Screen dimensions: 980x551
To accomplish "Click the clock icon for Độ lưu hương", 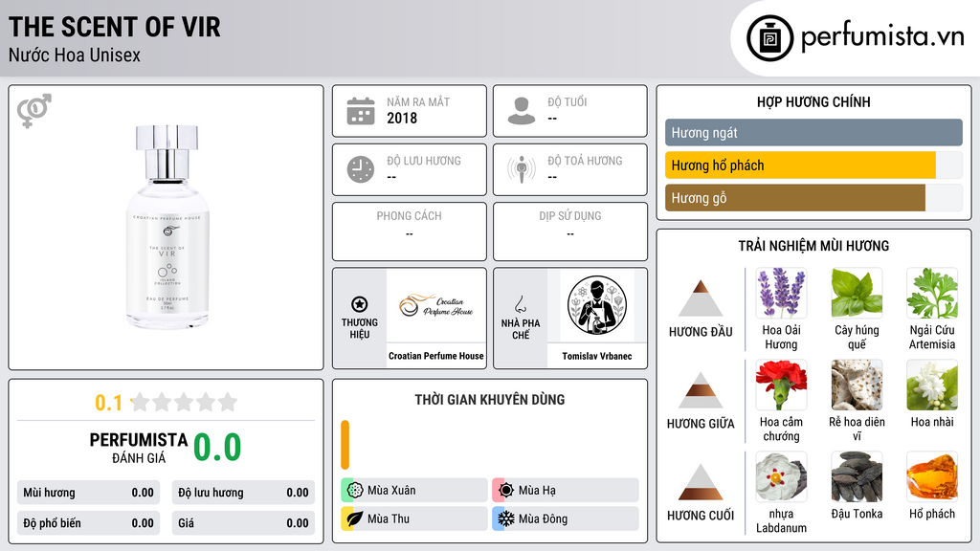I will [361, 169].
